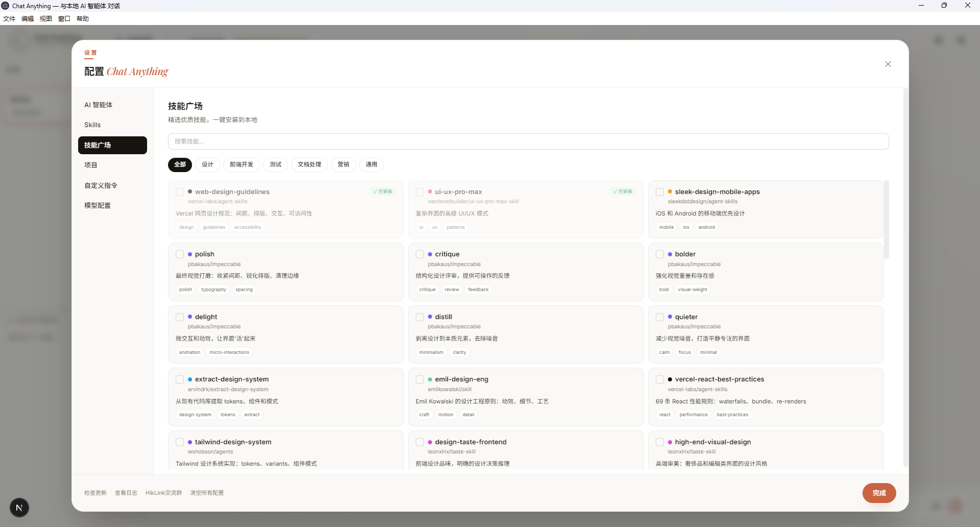The width and height of the screenshot is (980, 527).
Task: Open the HikLink交流群 link
Action: (163, 493)
